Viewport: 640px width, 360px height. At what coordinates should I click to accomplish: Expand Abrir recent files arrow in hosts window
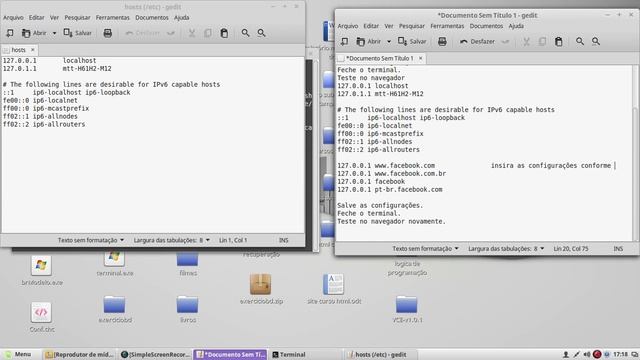(54, 33)
